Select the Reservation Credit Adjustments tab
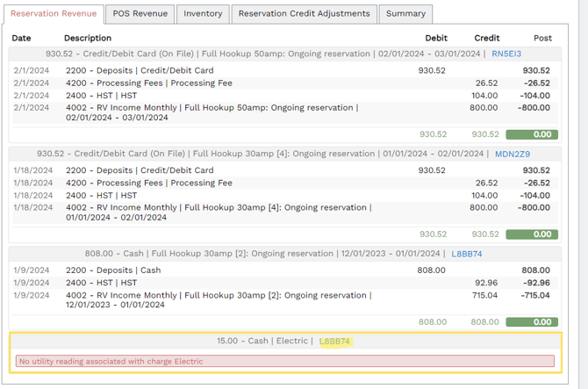This screenshot has height=389, width=588. click(304, 14)
